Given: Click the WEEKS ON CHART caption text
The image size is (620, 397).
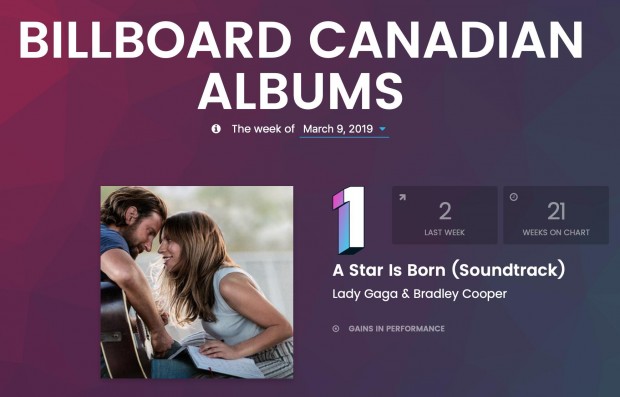Looking at the screenshot, I should (556, 233).
